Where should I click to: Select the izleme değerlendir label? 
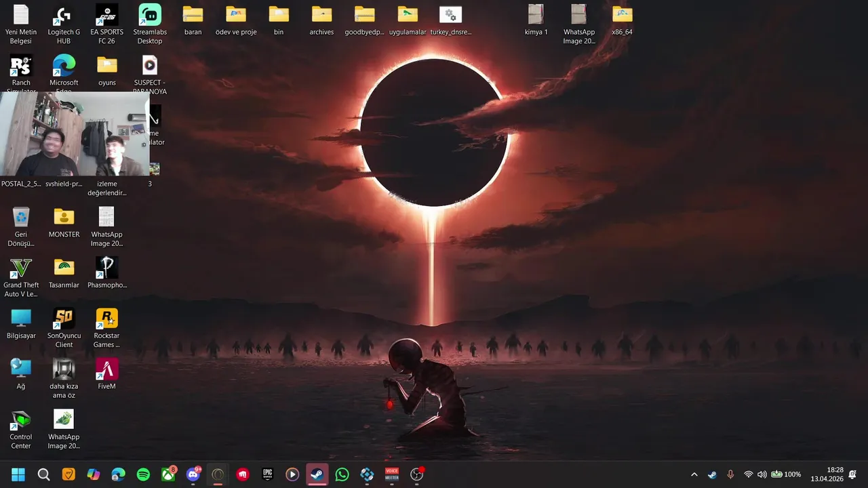[107, 188]
